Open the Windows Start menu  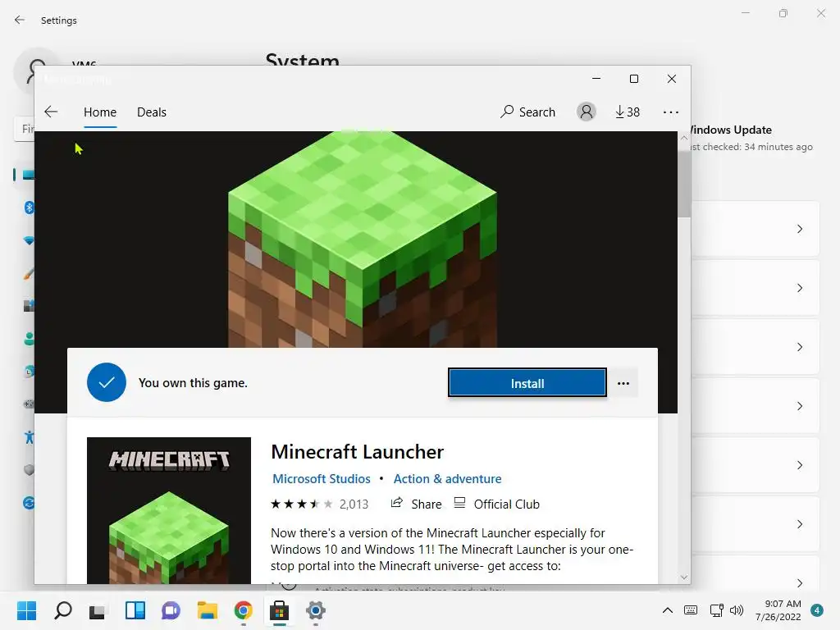point(26,610)
